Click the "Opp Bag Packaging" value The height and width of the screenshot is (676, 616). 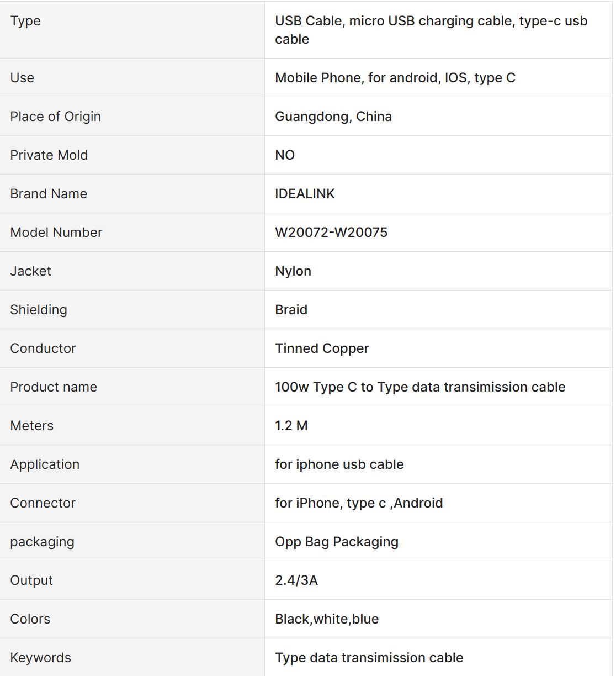tap(337, 542)
